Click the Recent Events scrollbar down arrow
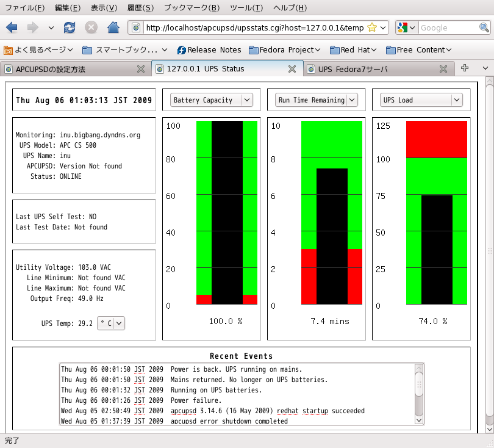This screenshot has width=494, height=448. [x=419, y=421]
